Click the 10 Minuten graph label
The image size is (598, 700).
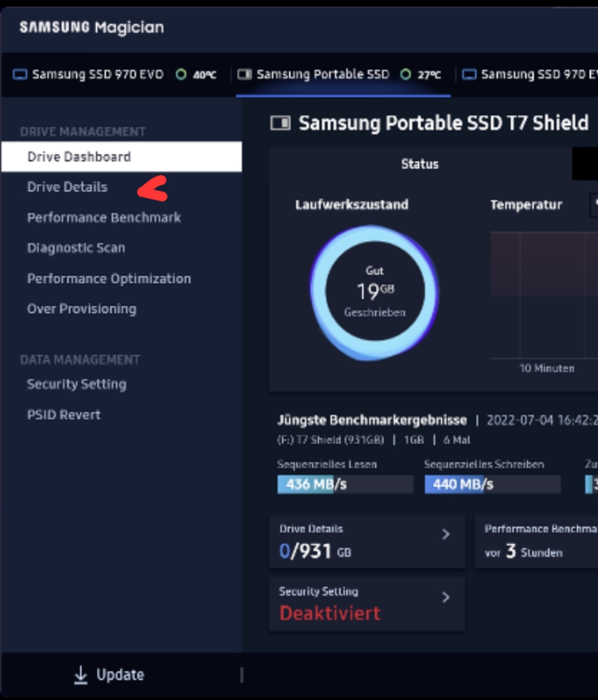pyautogui.click(x=547, y=368)
